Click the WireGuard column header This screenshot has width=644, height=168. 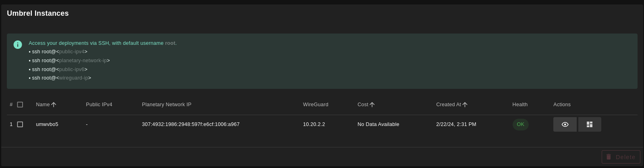coord(316,105)
